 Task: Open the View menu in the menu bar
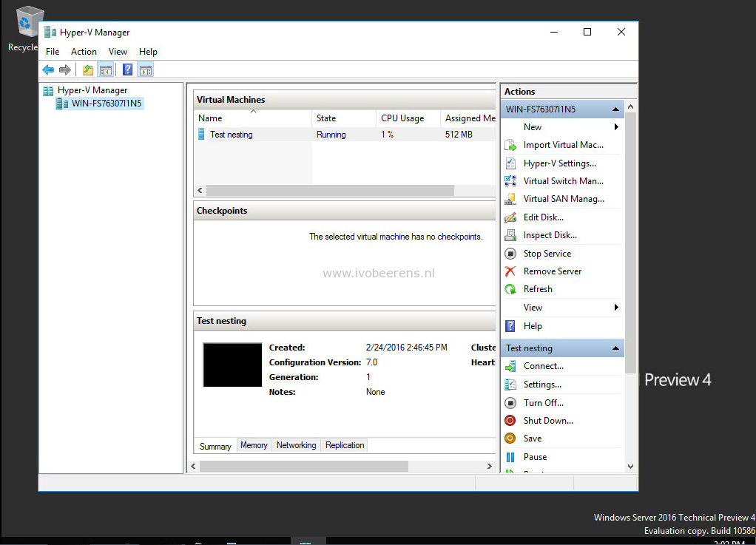(x=118, y=52)
